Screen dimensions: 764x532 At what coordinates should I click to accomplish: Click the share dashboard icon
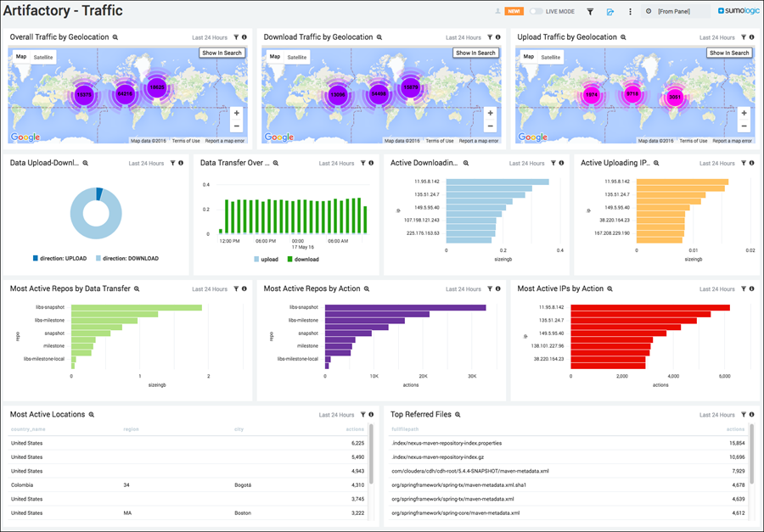[x=610, y=12]
